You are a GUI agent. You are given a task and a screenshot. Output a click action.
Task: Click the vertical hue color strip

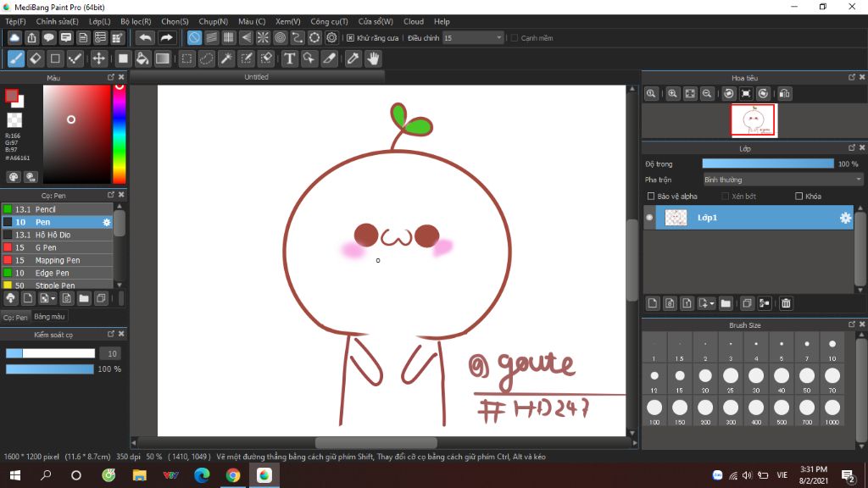(x=120, y=134)
